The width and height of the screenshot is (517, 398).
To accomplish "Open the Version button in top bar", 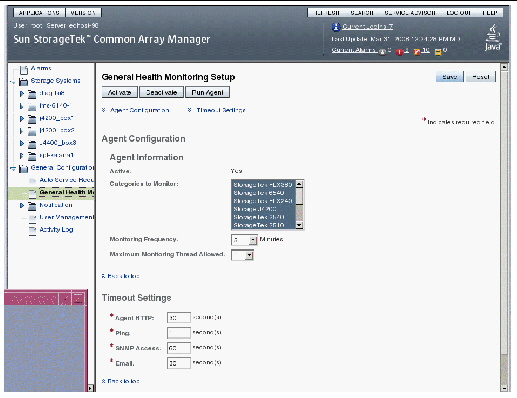I will click(83, 13).
